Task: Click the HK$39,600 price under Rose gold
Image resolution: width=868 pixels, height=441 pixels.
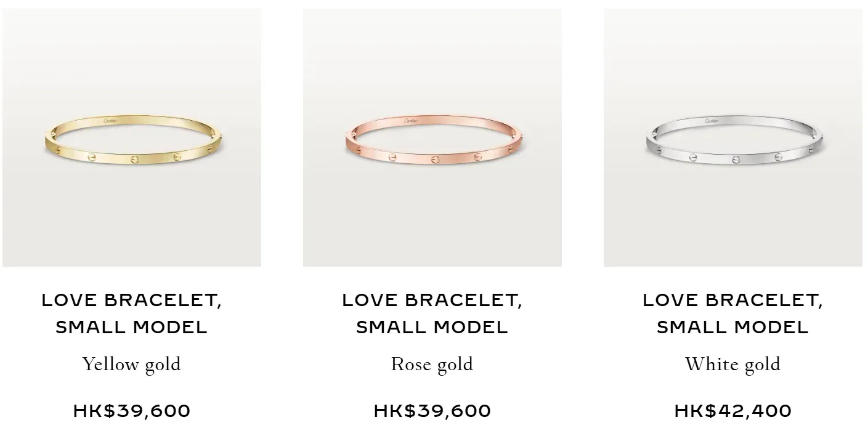Action: pyautogui.click(x=432, y=411)
